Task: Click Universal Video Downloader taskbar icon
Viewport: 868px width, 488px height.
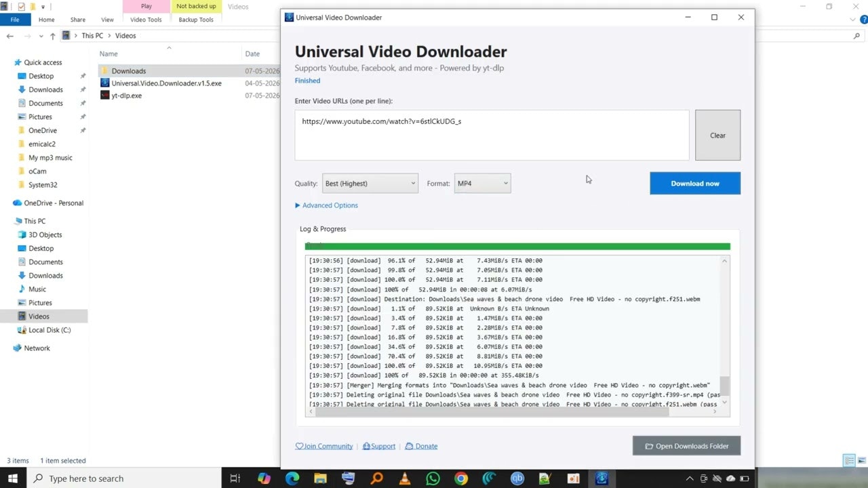Action: coord(601,479)
